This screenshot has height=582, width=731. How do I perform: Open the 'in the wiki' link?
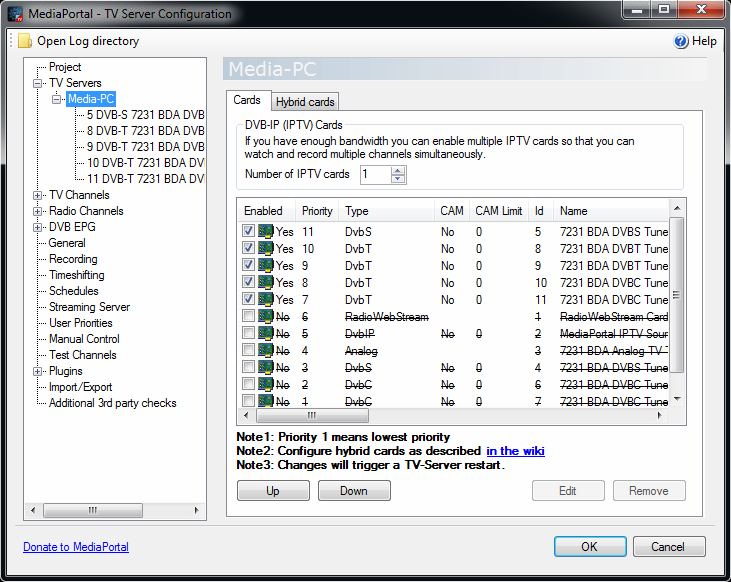(x=515, y=451)
